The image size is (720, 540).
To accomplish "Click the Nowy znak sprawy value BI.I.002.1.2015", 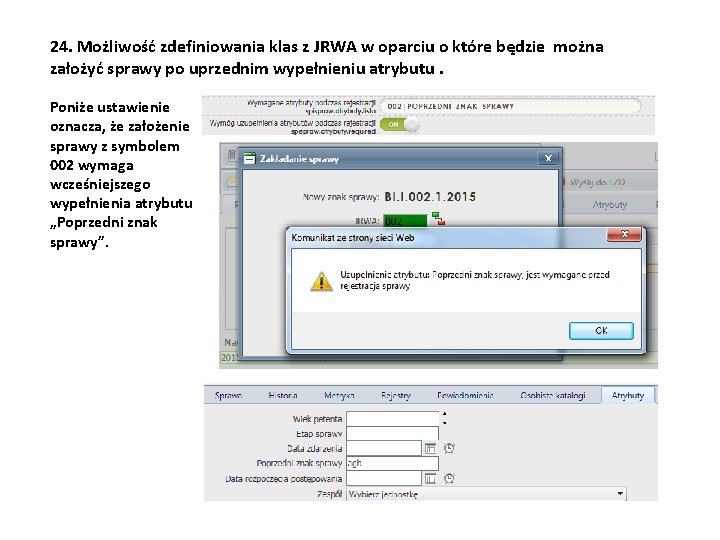I will [430, 197].
